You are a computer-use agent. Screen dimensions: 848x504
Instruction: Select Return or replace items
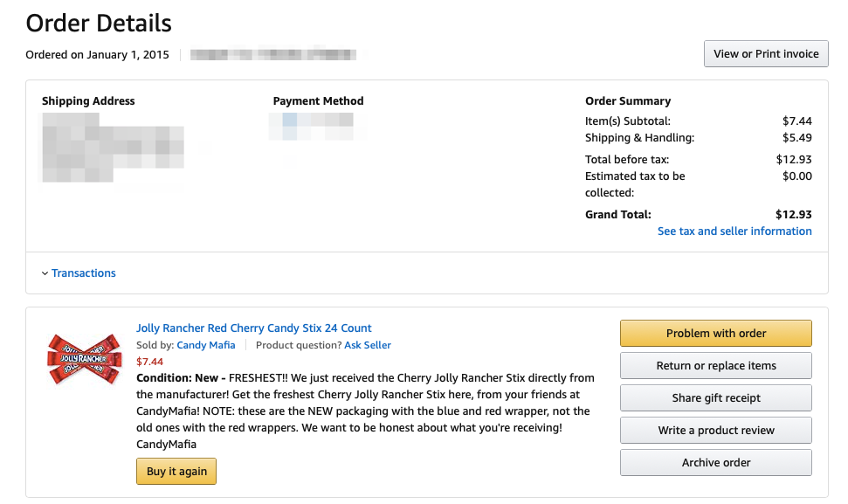coord(716,366)
